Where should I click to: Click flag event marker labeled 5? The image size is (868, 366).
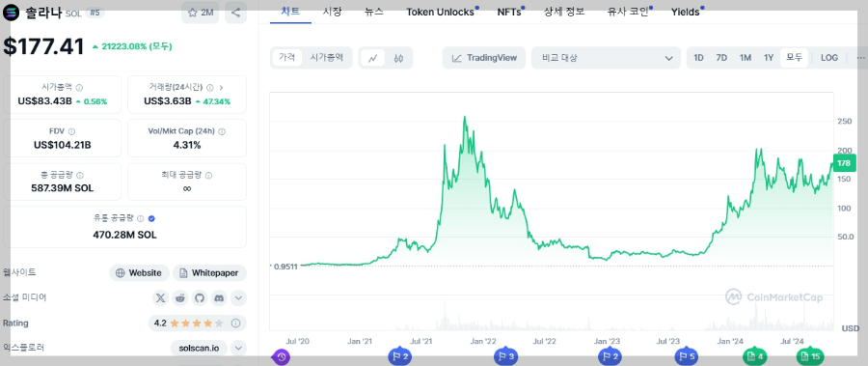pyautogui.click(x=686, y=357)
